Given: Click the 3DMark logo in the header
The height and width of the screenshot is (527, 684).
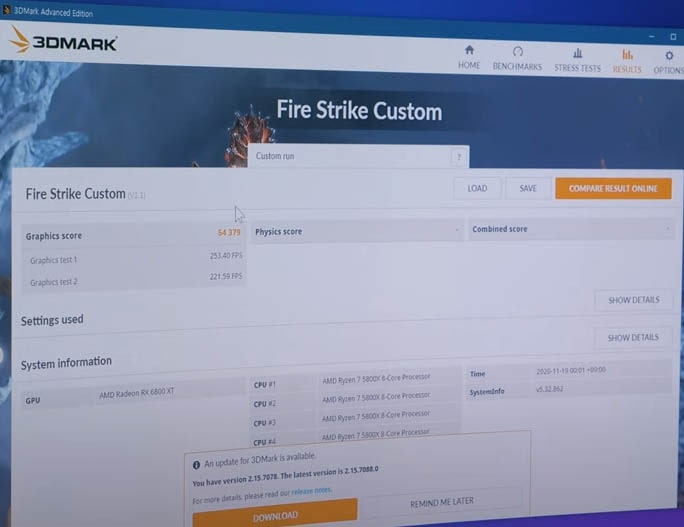Looking at the screenshot, I should coord(63,40).
